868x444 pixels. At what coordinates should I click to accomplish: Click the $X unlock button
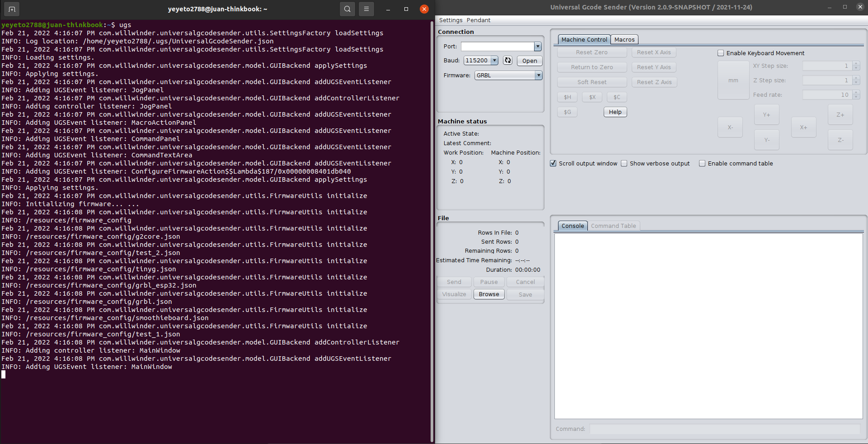coord(592,97)
